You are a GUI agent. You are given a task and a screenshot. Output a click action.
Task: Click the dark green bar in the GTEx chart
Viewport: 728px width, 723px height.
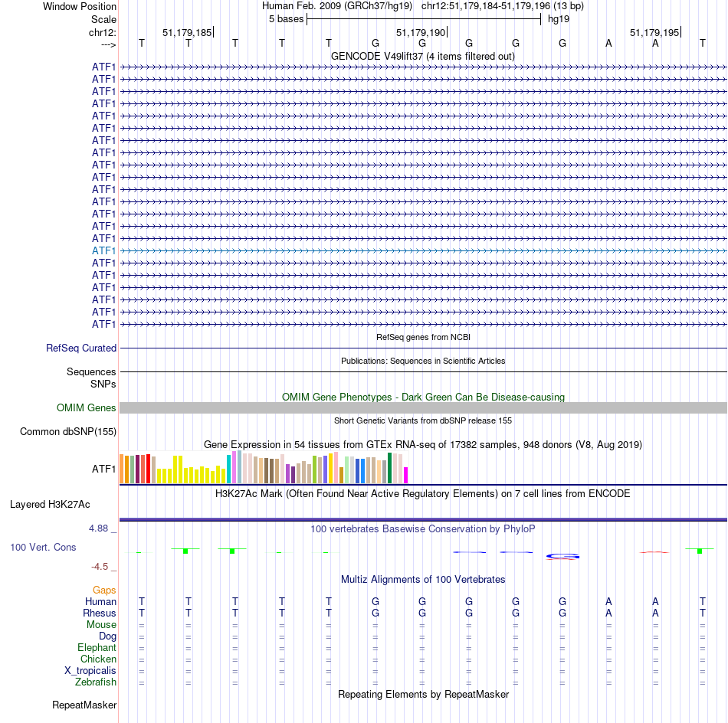pos(389,468)
